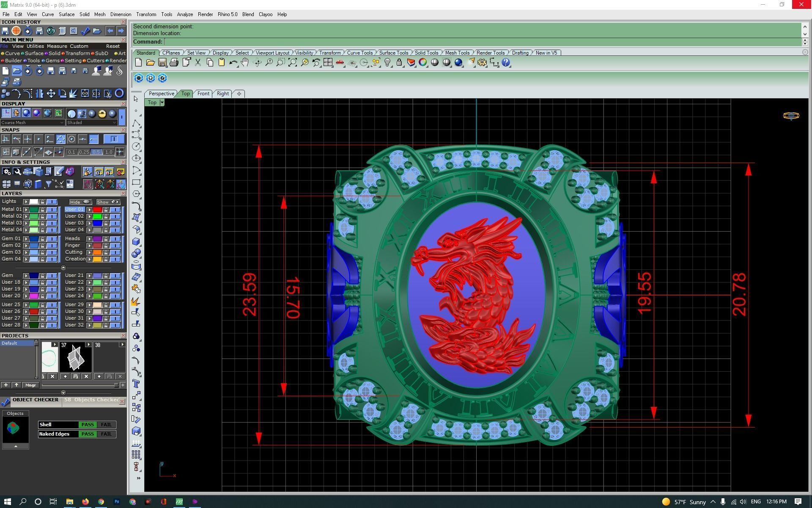Click the lock padlock toolbar icon

coord(399,63)
